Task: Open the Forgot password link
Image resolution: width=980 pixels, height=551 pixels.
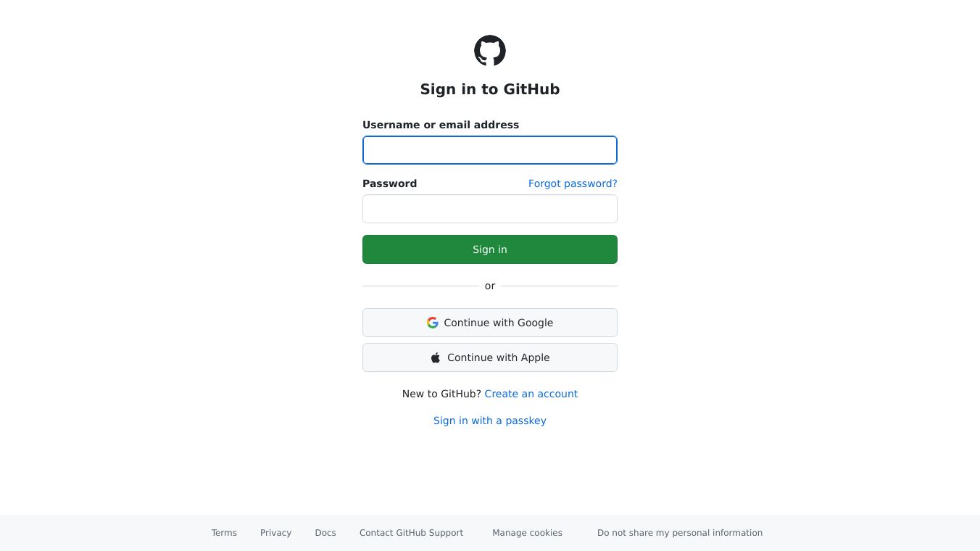Action: 573,183
